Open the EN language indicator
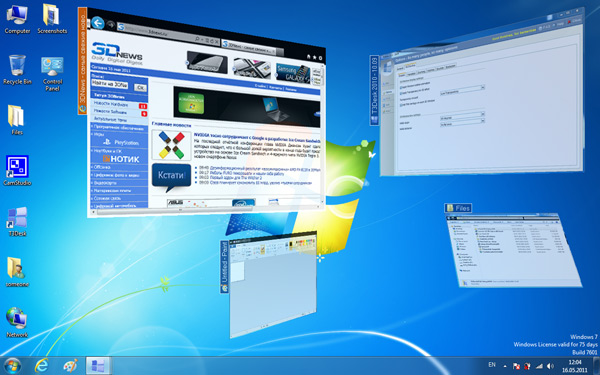The width and height of the screenshot is (600, 375). pyautogui.click(x=492, y=365)
